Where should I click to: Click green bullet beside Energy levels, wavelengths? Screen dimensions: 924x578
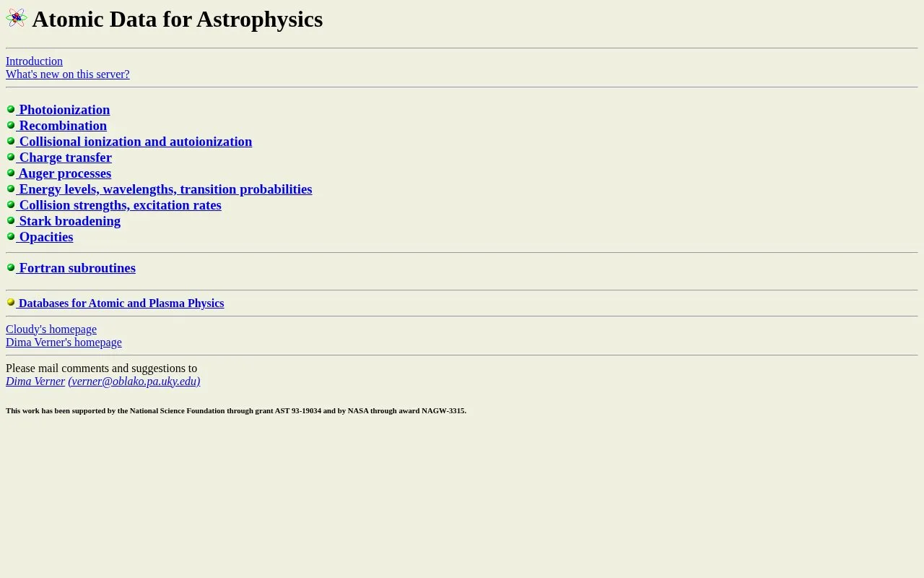11,189
